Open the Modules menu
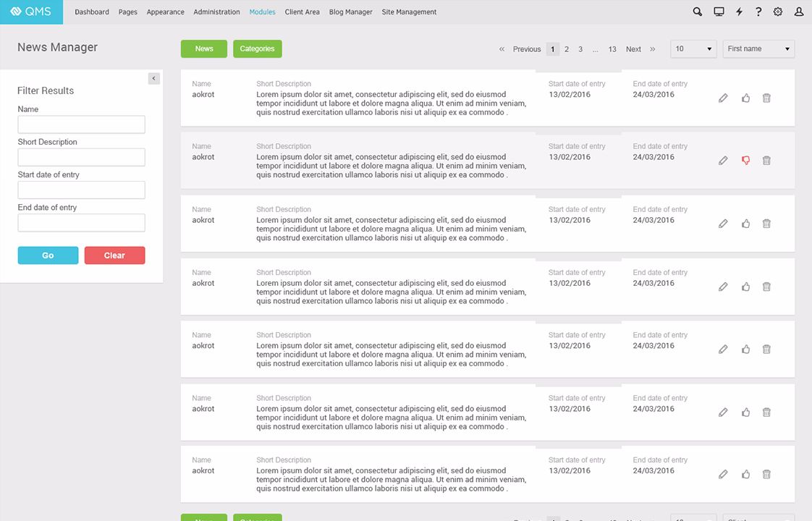Image resolution: width=812 pixels, height=521 pixels. 262,12
